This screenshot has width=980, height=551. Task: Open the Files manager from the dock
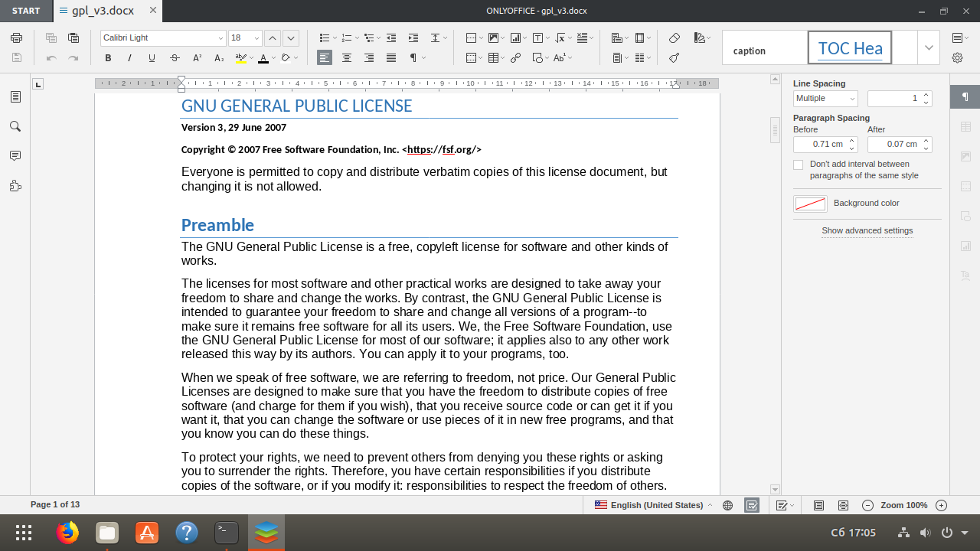point(107,533)
